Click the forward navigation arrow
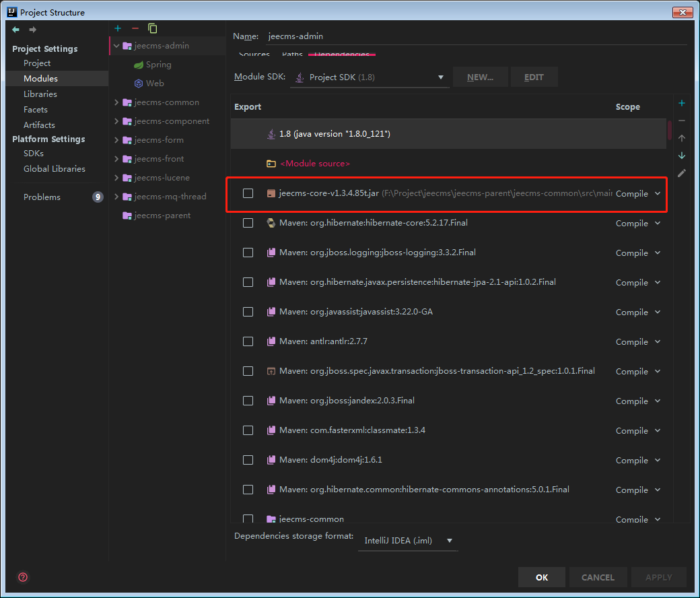 [32, 30]
